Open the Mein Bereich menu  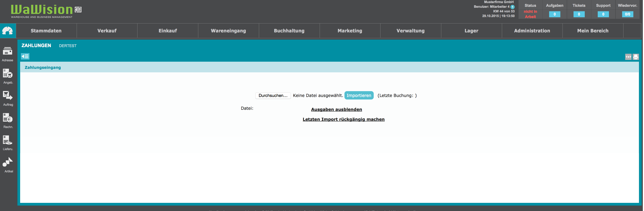coord(592,31)
